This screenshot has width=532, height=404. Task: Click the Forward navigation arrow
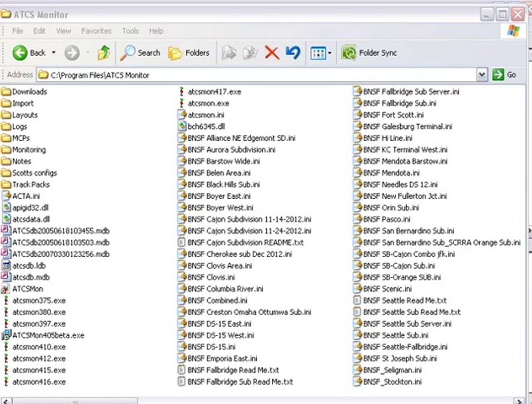[72, 53]
